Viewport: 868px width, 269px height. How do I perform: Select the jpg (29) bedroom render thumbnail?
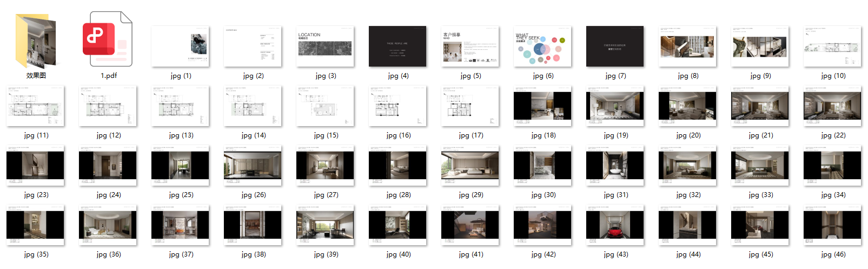(x=470, y=166)
